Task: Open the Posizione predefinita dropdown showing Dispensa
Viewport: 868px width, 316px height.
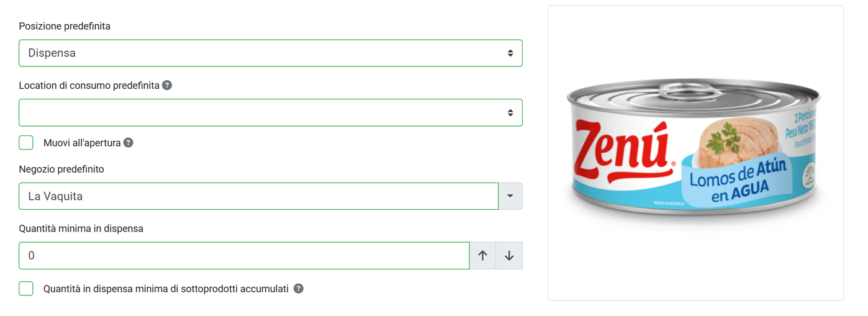Action: [x=271, y=53]
